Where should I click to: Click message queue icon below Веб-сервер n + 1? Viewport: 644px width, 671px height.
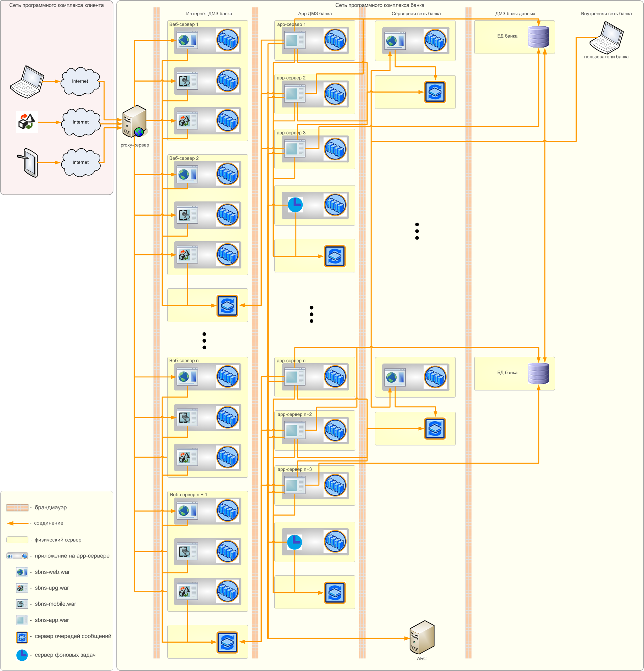(x=227, y=642)
